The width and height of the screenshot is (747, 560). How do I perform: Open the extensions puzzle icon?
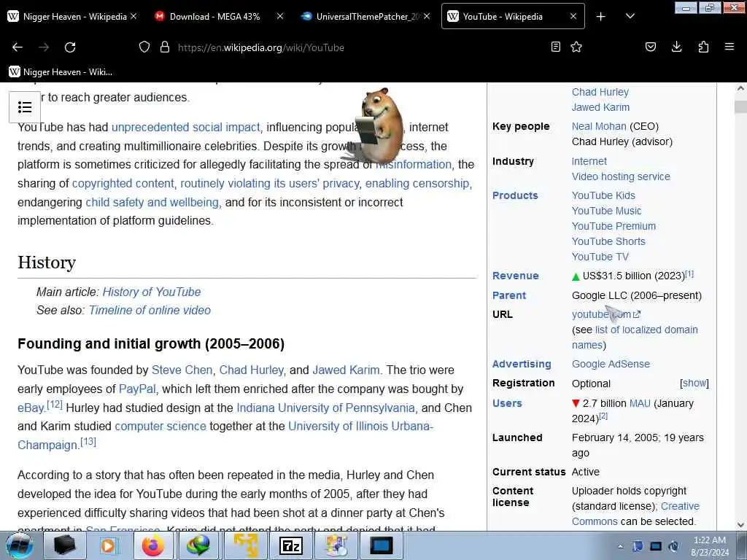pos(703,47)
